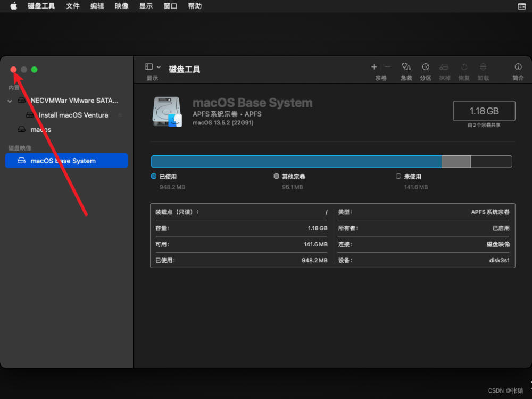Click the 95.1 MB value

[x=293, y=187]
